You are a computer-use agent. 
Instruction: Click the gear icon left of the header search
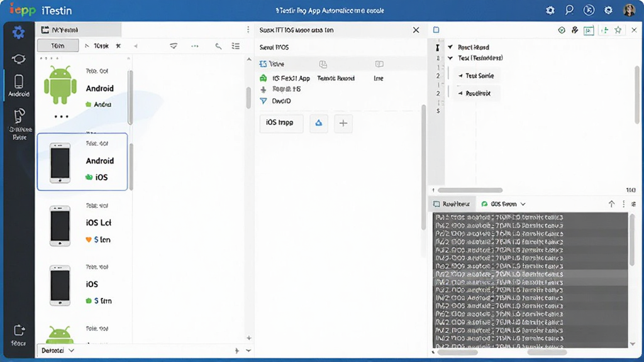(x=550, y=11)
